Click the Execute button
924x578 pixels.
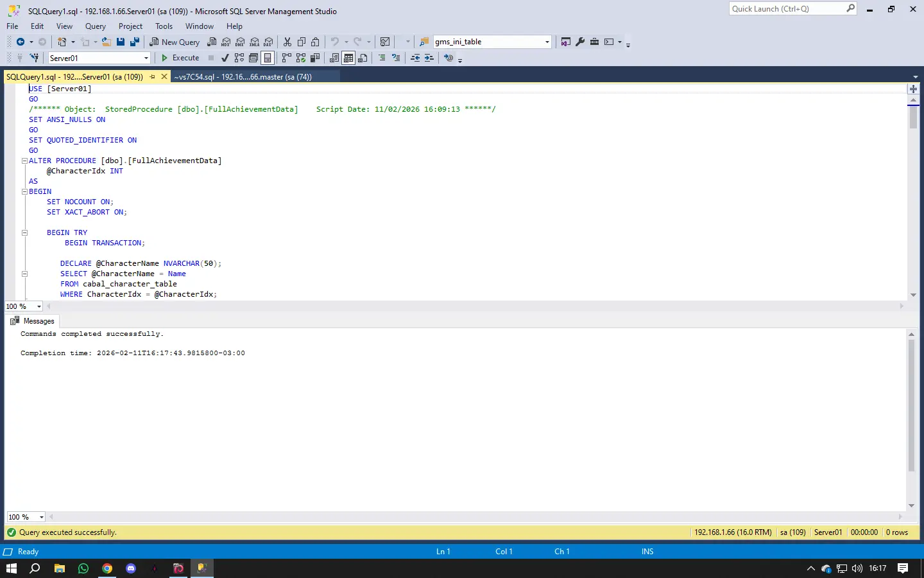pos(180,58)
